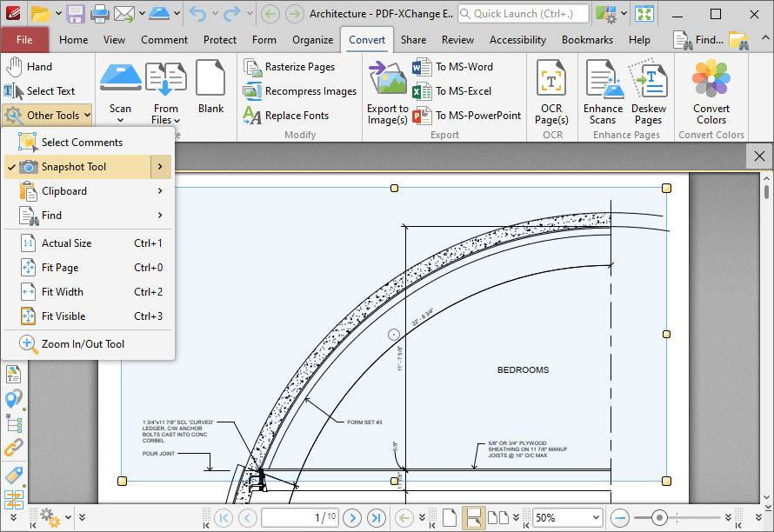Enable single page view in status bar
Image resolution: width=774 pixels, height=532 pixels.
pyautogui.click(x=450, y=517)
